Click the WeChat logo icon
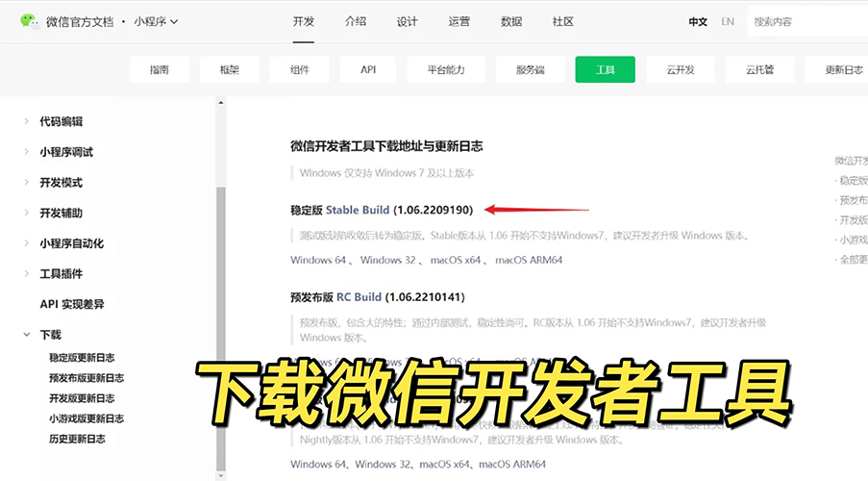Screen dimensions: 868x481 (29, 21)
